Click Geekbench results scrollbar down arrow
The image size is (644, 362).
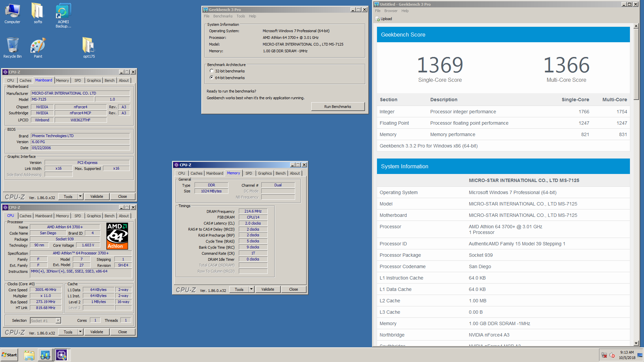point(636,343)
